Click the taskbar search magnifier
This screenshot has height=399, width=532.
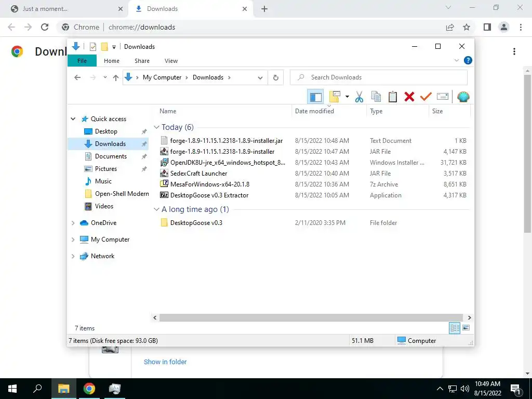tap(37, 389)
